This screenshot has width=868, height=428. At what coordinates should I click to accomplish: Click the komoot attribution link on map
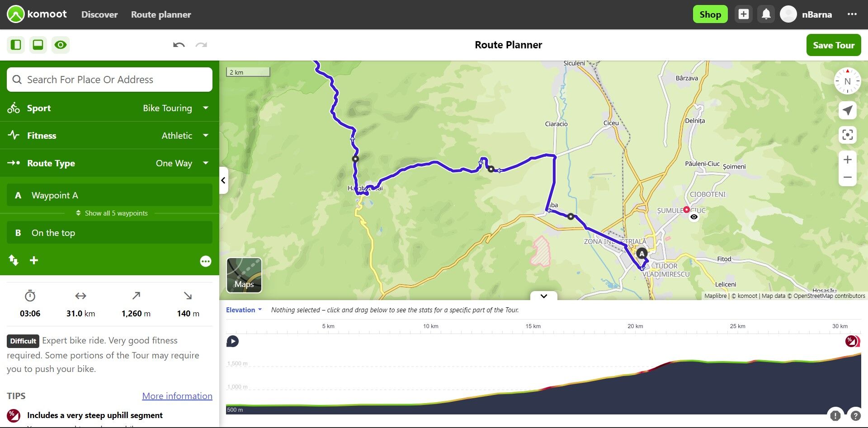[x=747, y=296]
